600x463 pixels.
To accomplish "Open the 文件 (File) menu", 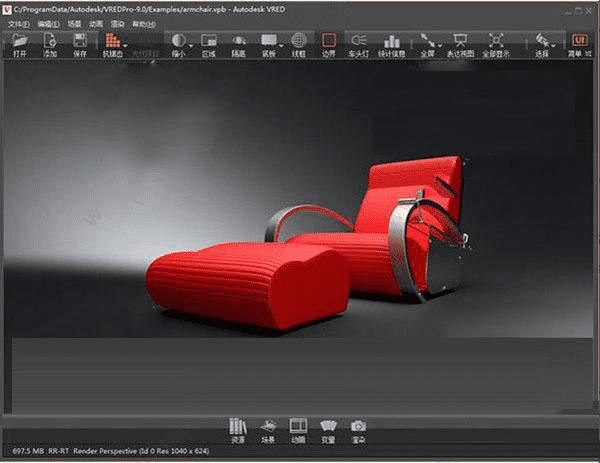I will [19, 23].
